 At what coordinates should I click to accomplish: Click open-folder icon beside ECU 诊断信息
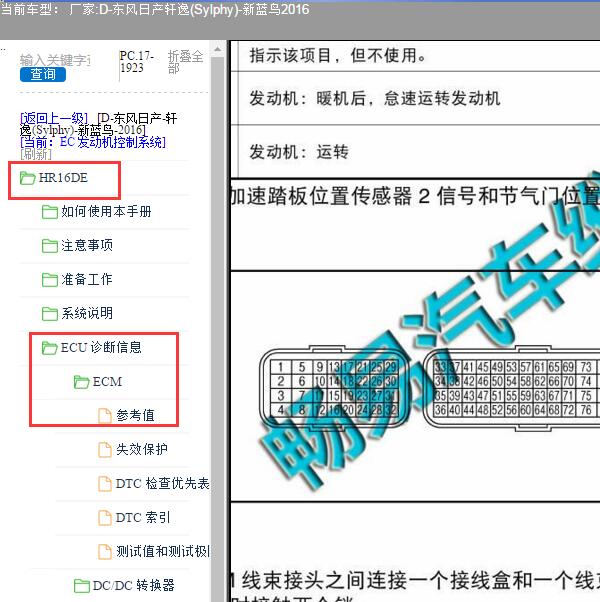[50, 348]
